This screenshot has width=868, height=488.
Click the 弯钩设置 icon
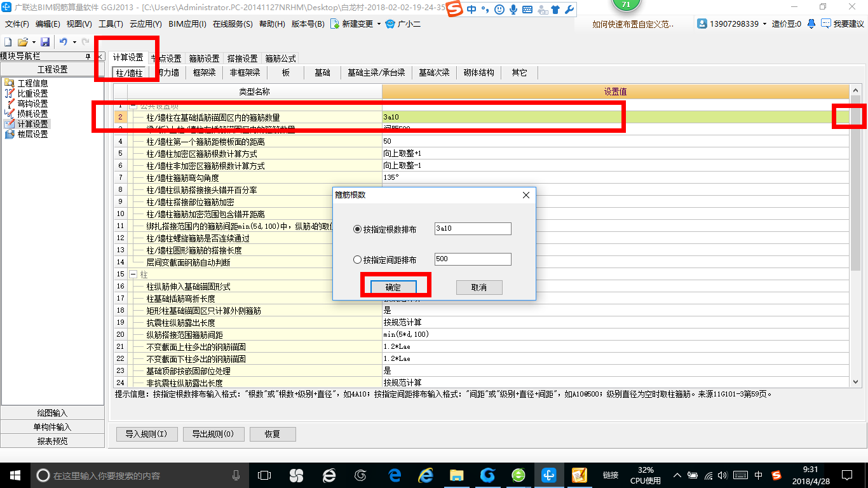(9, 104)
